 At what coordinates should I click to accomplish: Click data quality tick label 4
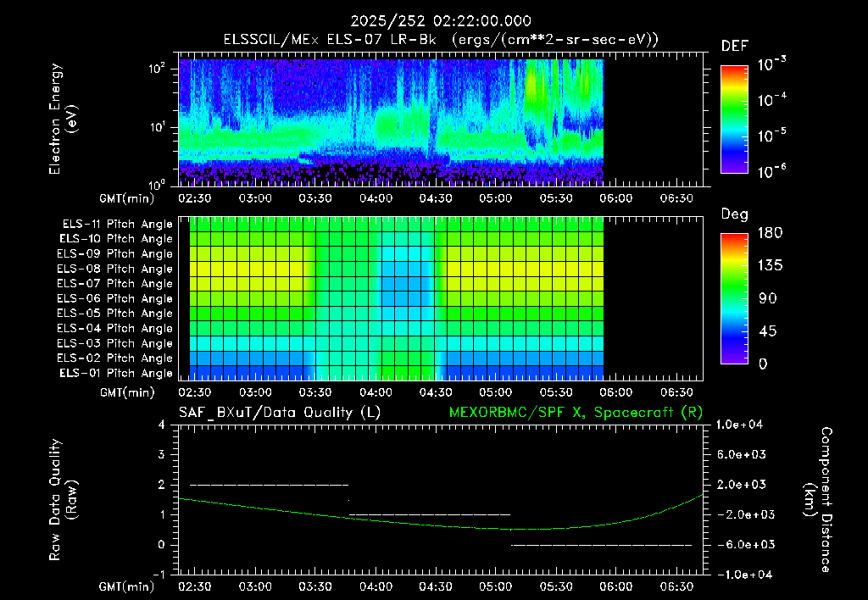click(x=161, y=425)
